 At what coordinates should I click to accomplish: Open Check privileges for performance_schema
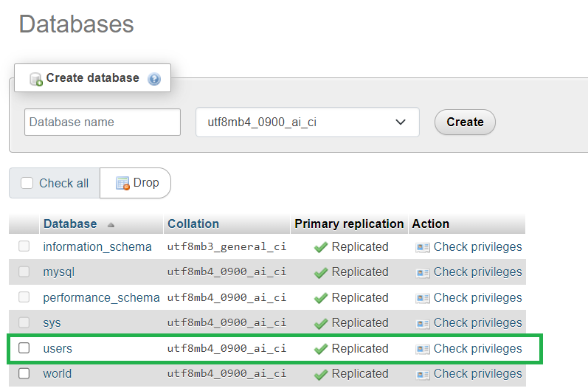click(477, 298)
